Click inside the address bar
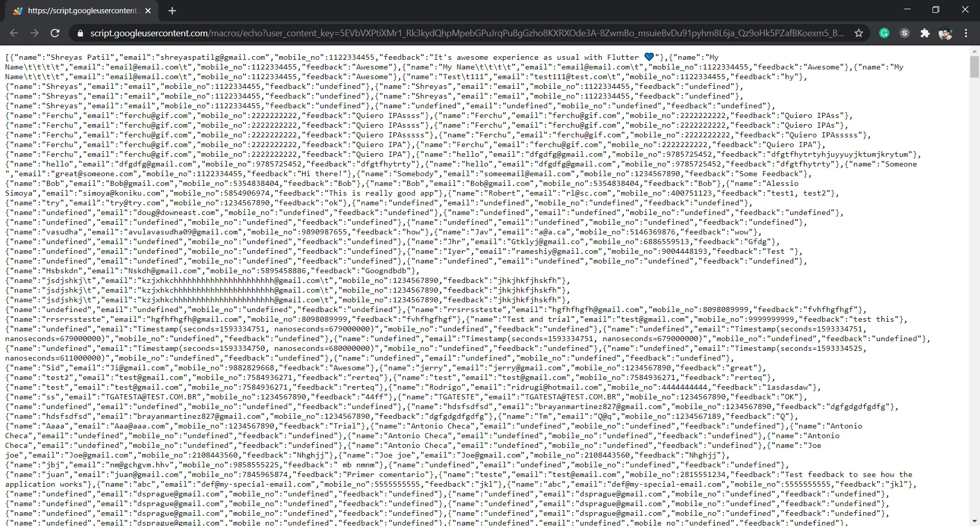 pos(408,33)
